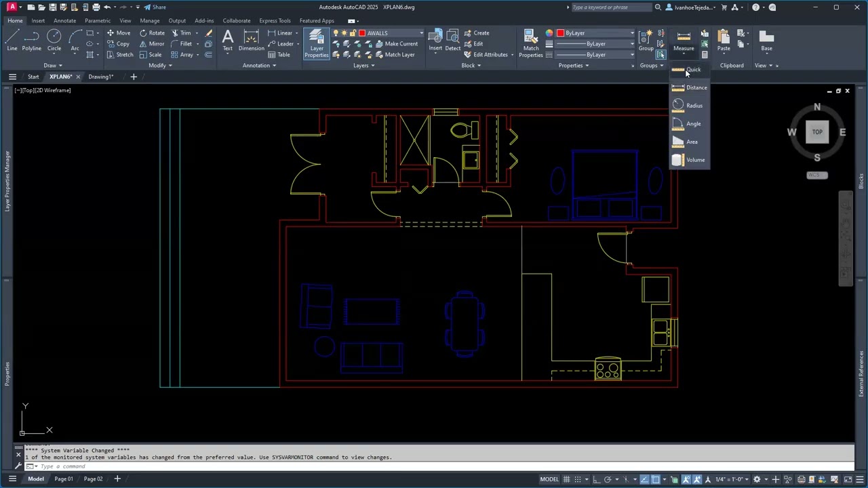Select the Polyline tool
This screenshot has height=488, width=868.
[31, 41]
